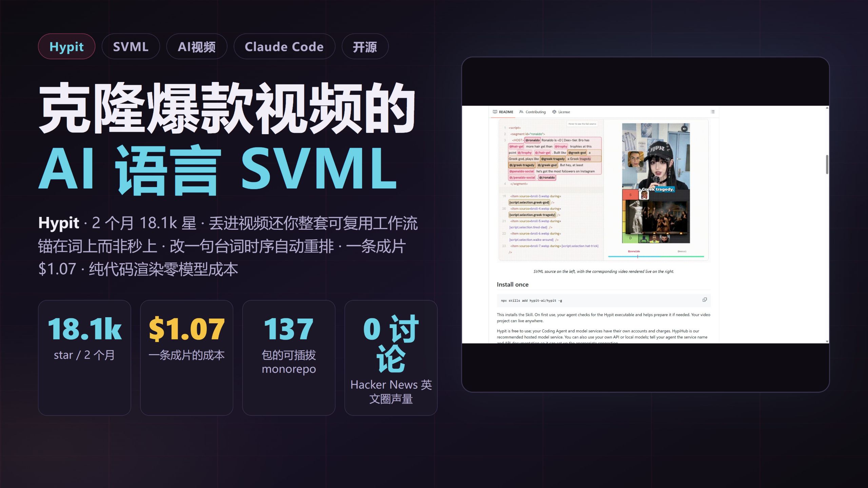The image size is (868, 488).
Task: Click the 'a Greek tragedy.' video caption
Action: (656, 189)
